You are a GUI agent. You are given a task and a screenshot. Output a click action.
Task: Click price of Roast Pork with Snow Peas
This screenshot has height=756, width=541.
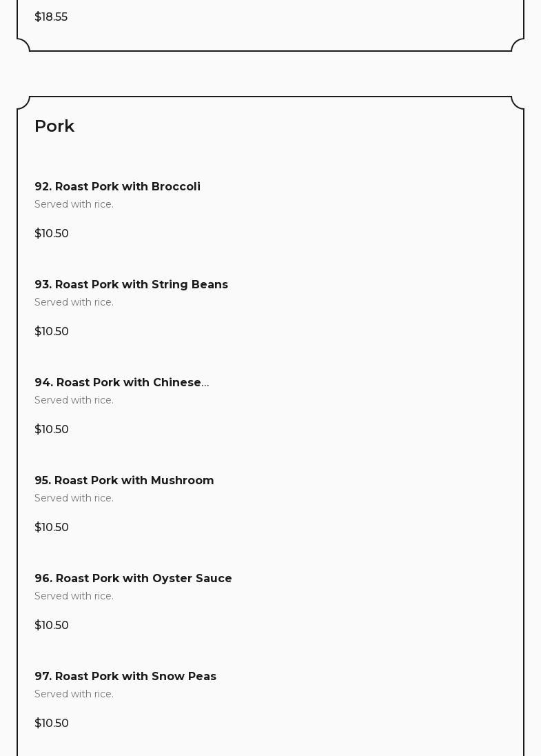52,723
